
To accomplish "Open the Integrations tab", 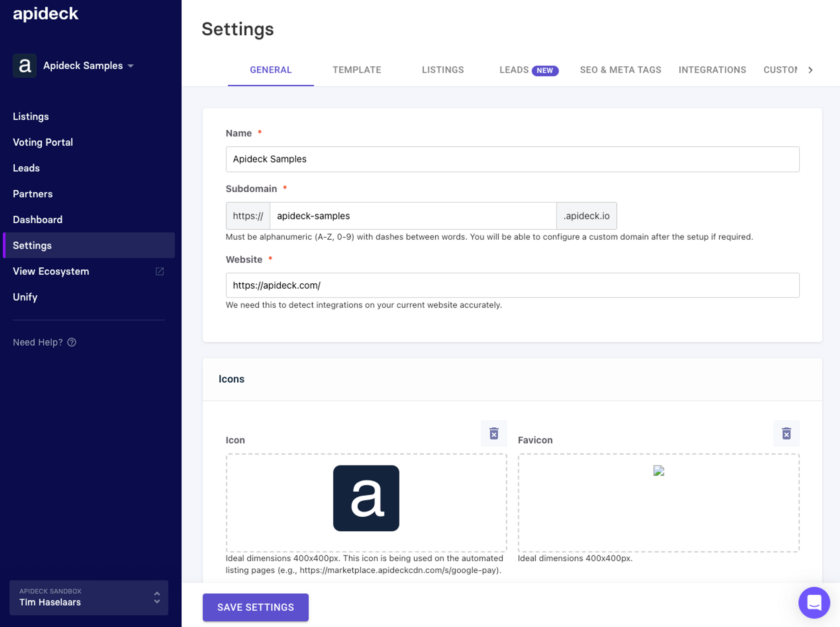I will pos(712,70).
